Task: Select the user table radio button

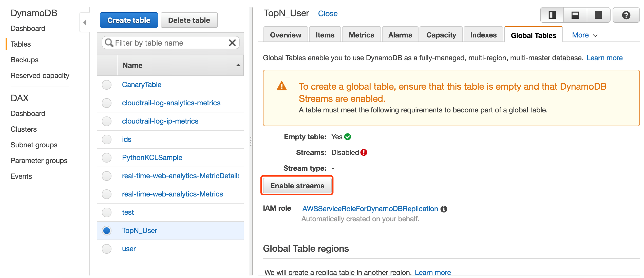Action: 107,249
